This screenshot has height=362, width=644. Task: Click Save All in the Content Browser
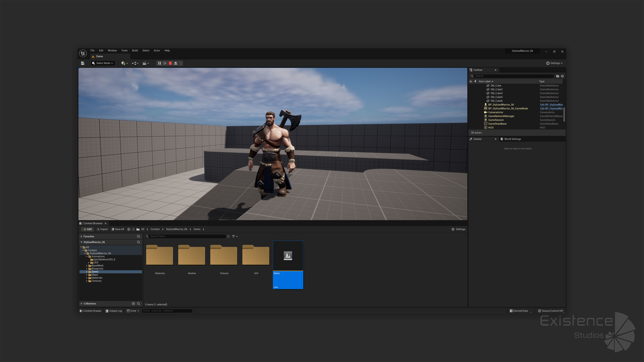[118, 229]
